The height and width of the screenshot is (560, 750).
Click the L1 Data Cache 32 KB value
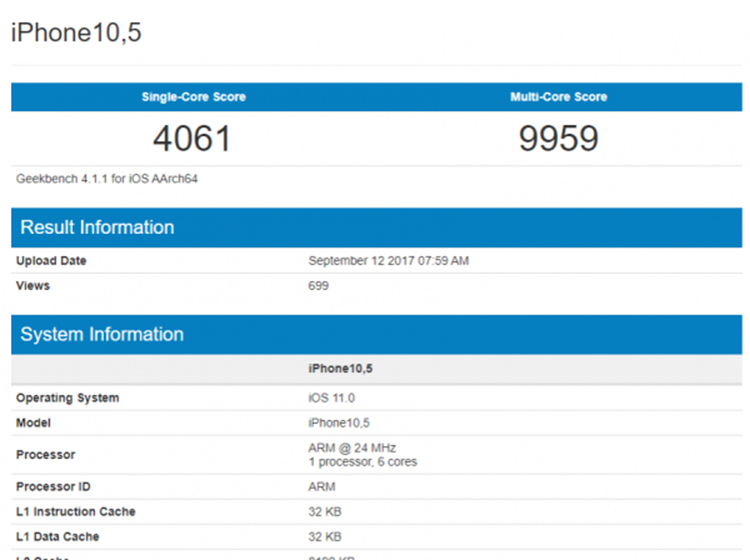[325, 537]
